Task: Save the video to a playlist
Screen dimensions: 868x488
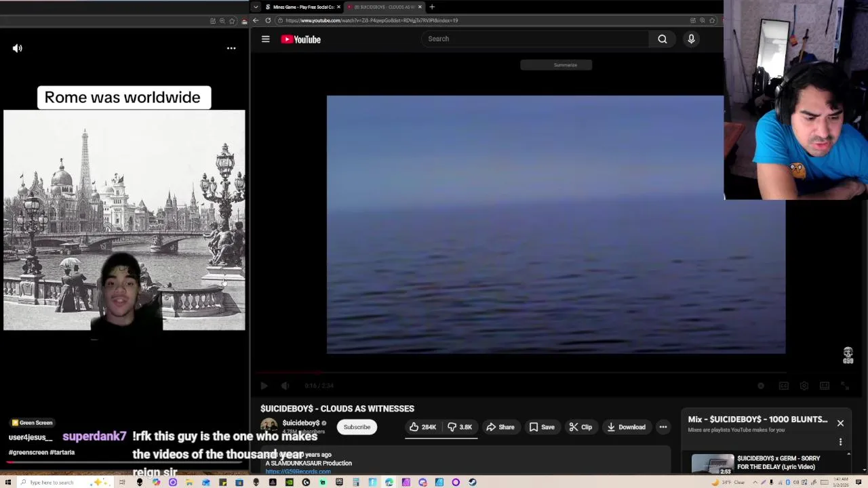Action: coord(542,427)
